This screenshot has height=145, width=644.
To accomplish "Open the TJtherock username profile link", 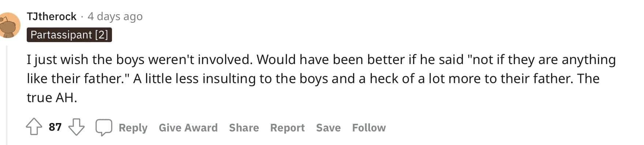I will point(52,16).
